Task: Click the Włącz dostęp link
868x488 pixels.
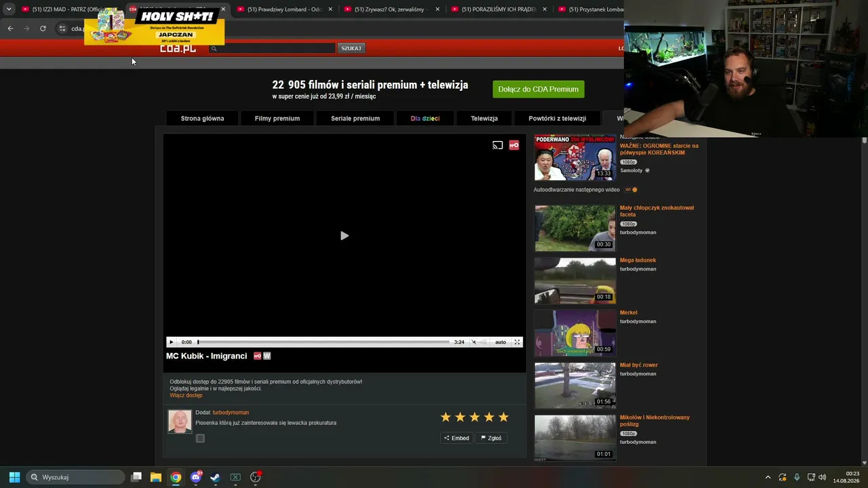Action: pyautogui.click(x=186, y=395)
